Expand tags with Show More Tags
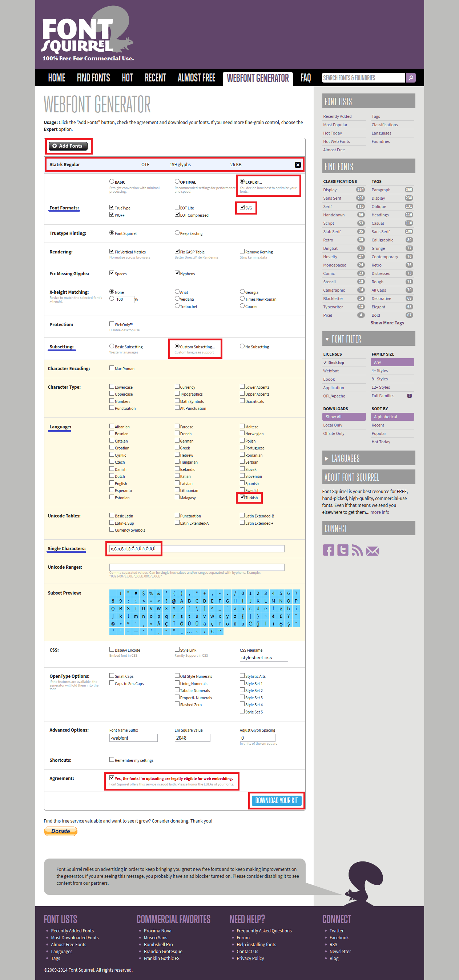The width and height of the screenshot is (459, 980). click(387, 323)
